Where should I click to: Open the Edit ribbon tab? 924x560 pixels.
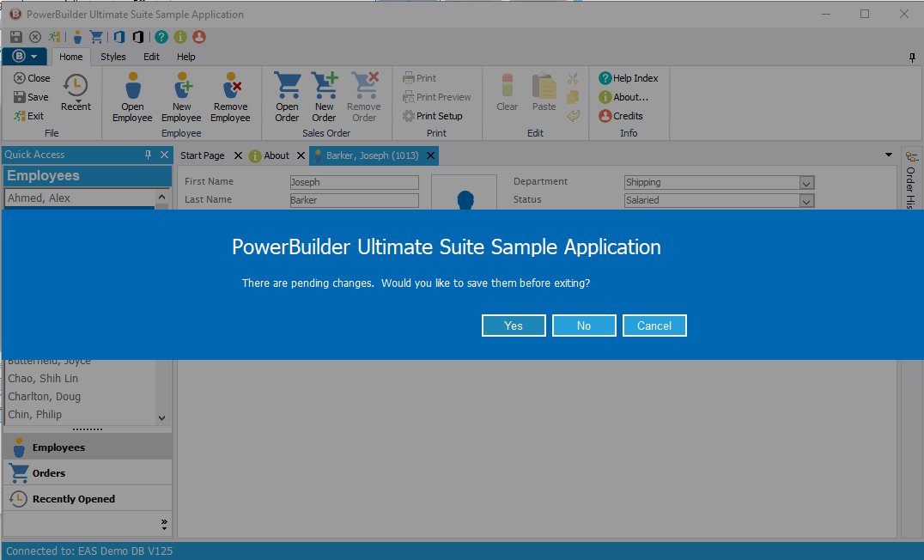[151, 57]
